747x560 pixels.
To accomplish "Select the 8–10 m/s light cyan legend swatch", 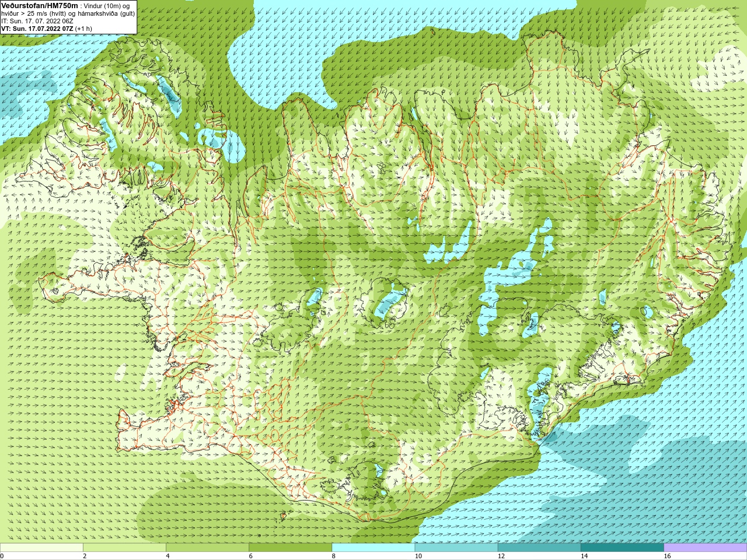I will click(373, 548).
